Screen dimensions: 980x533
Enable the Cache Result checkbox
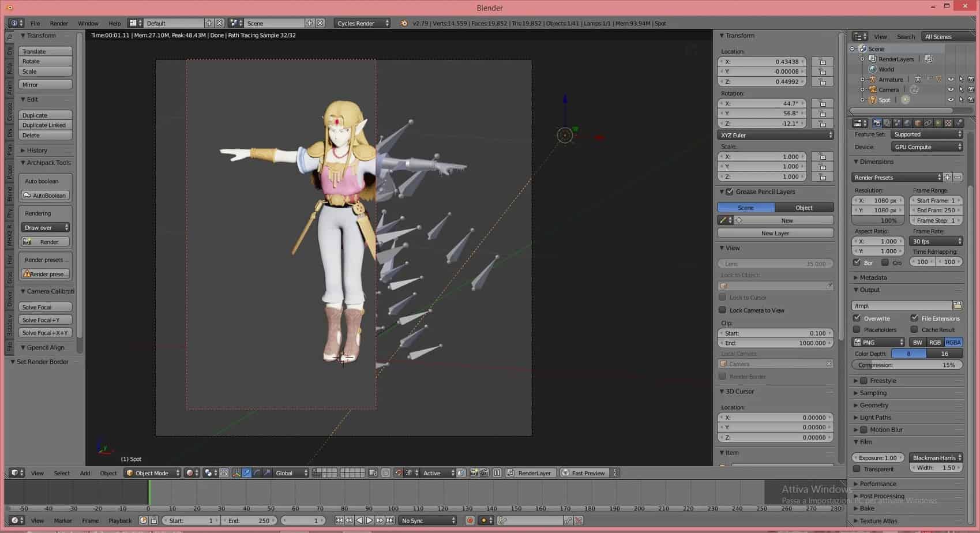pos(914,329)
